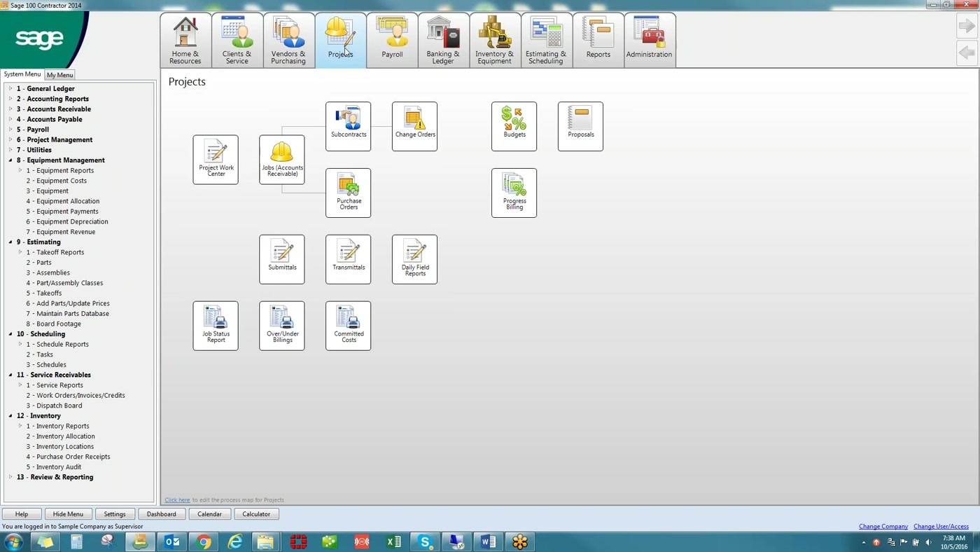Switch to the My Menu tab
Viewport: 980px width, 552px height.
[60, 75]
